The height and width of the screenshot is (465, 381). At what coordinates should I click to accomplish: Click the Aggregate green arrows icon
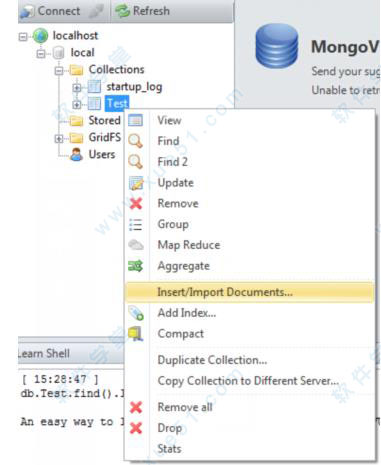(136, 266)
